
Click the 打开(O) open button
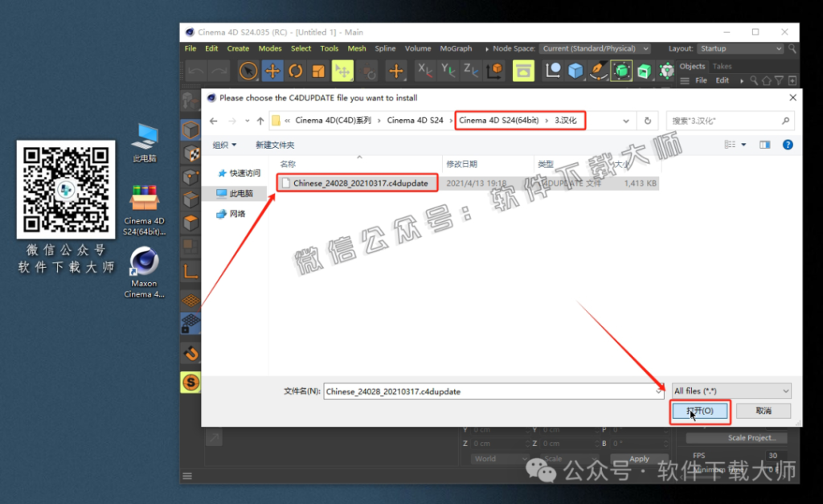698,411
